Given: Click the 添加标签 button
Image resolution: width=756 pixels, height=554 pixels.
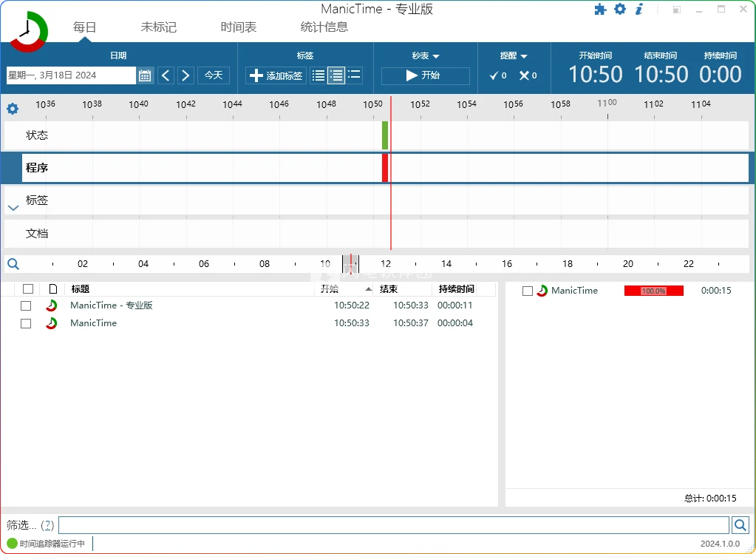Looking at the screenshot, I should 276,75.
